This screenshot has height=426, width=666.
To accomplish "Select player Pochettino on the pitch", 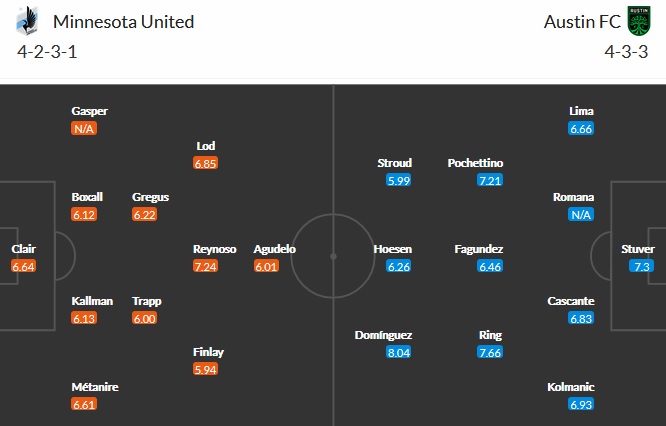I will [476, 163].
